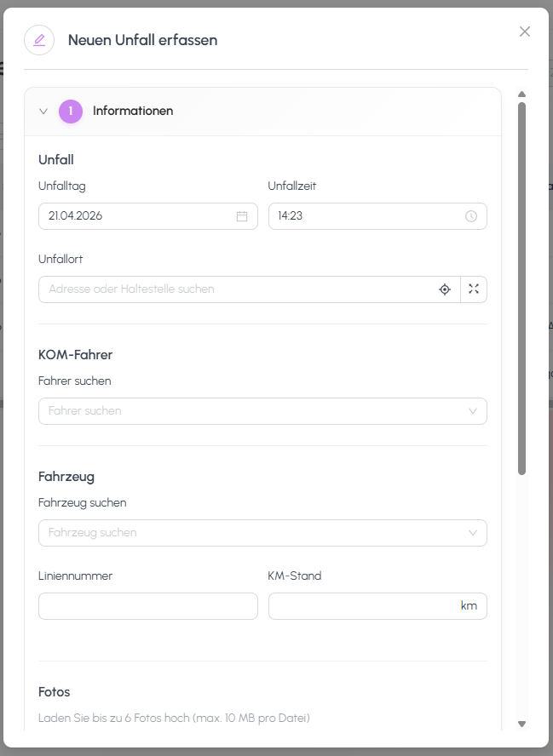553x756 pixels.
Task: Click the locate-me crosshair icon in Unfallort
Action: tap(445, 289)
